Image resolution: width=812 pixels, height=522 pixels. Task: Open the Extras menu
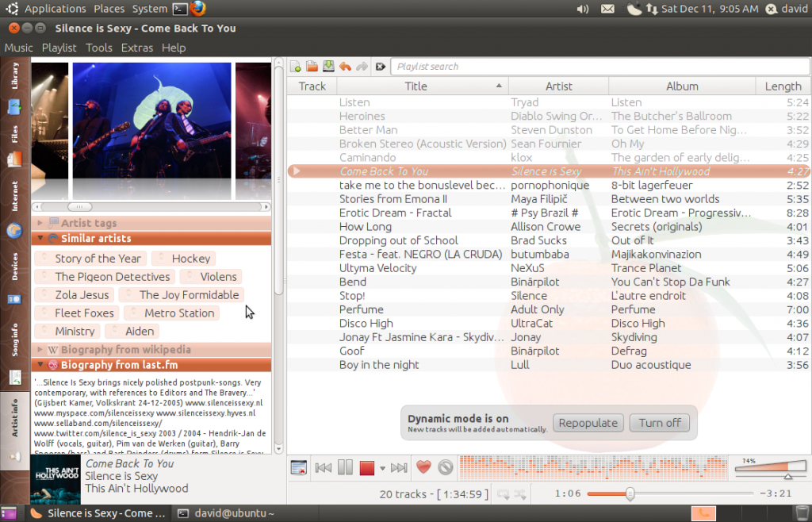point(136,48)
